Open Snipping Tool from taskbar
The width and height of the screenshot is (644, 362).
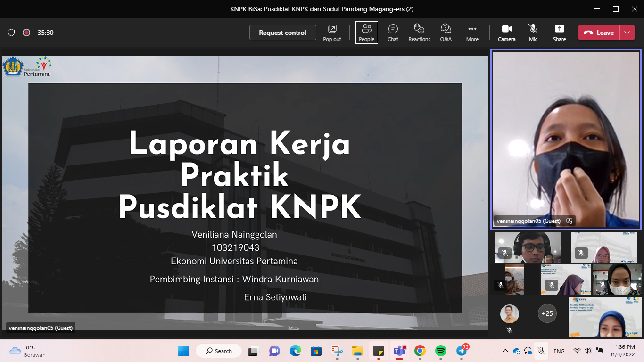337,351
